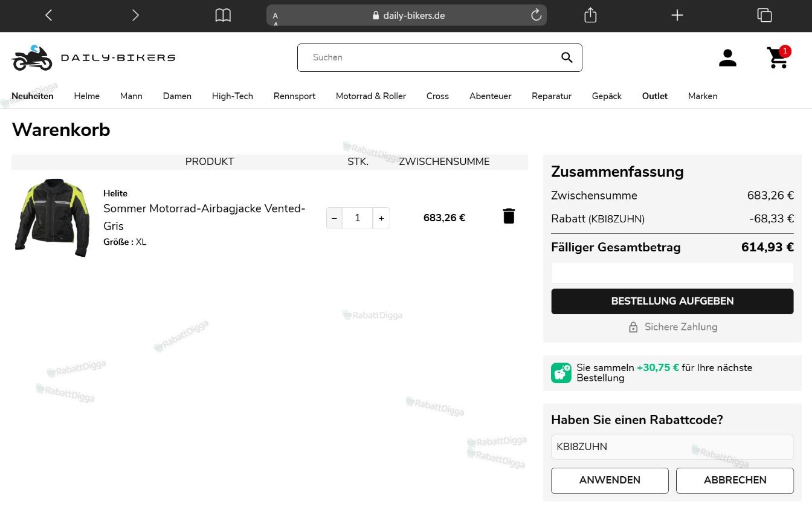Click the jacket quantity field
Viewport: 812px width, 507px height.
coord(358,218)
